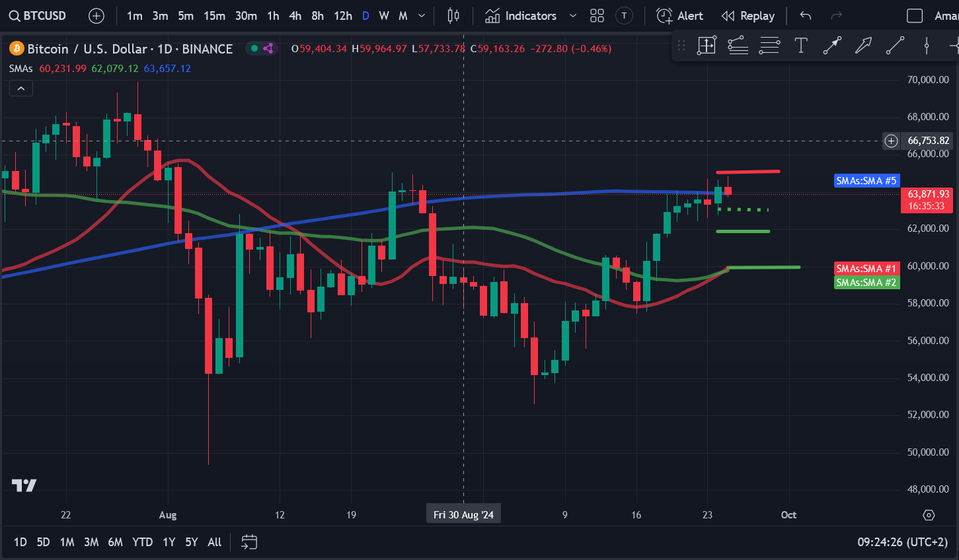959x560 pixels.
Task: Click the Bitcoin / U.S. Dollar legend title
Action: 130,49
